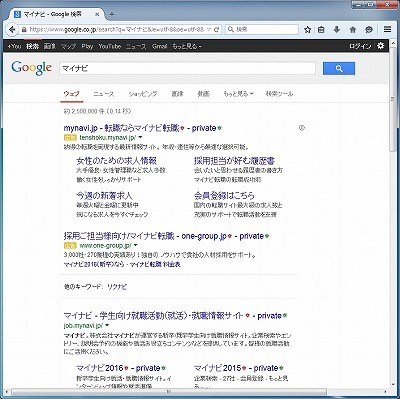Open 会員登録はこちら sitelink
400x399 pixels.
(x=224, y=195)
